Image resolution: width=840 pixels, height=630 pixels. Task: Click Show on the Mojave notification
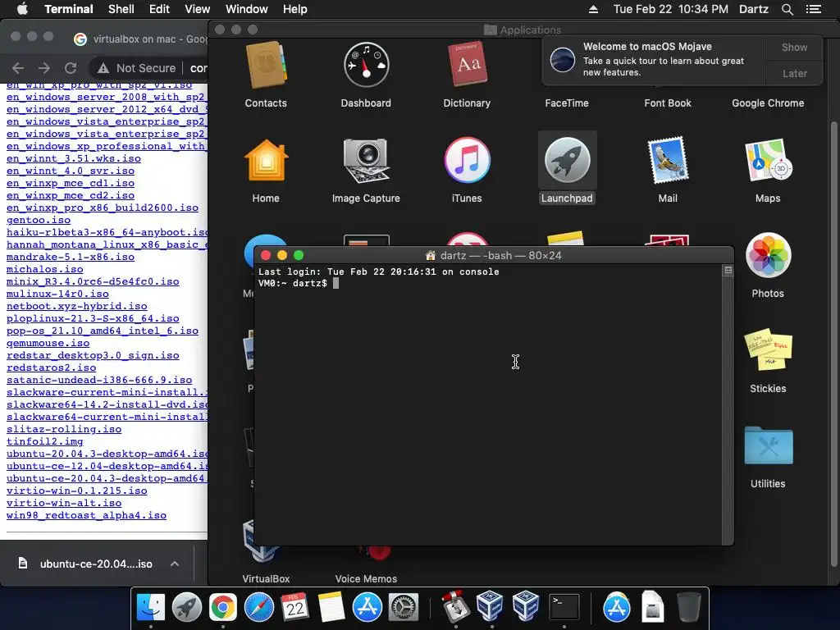pos(794,47)
